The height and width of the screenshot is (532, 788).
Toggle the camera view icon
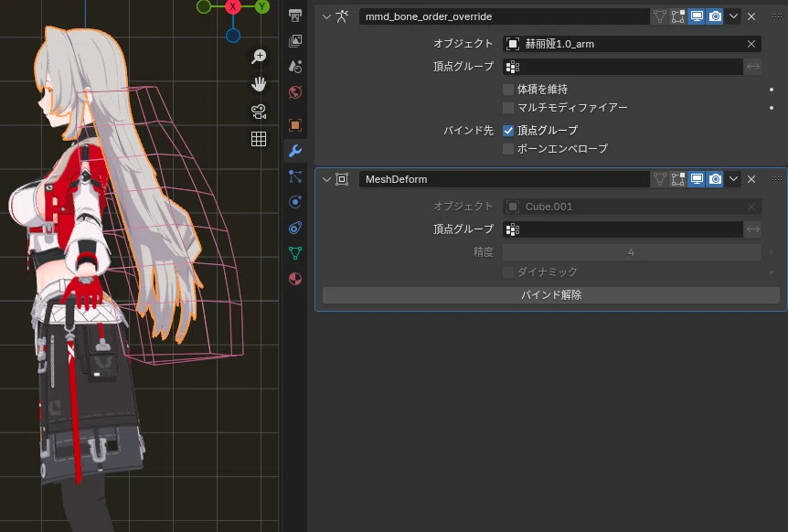[259, 112]
